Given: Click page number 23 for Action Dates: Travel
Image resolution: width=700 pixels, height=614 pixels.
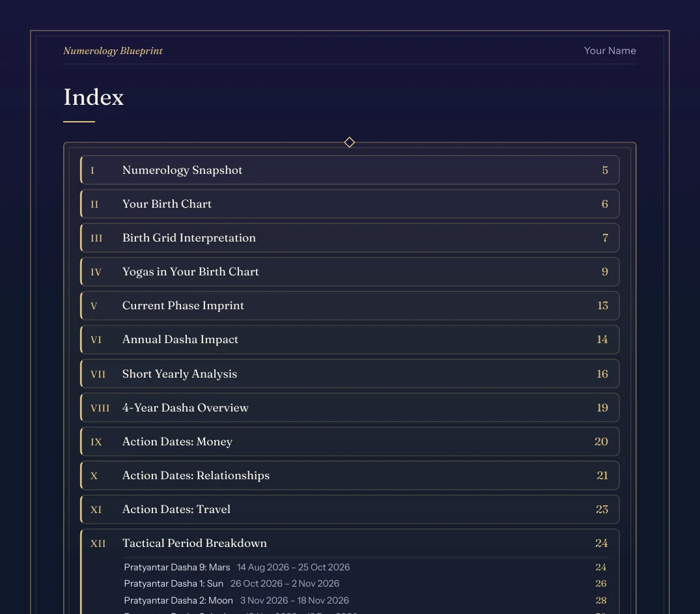Looking at the screenshot, I should (602, 510).
